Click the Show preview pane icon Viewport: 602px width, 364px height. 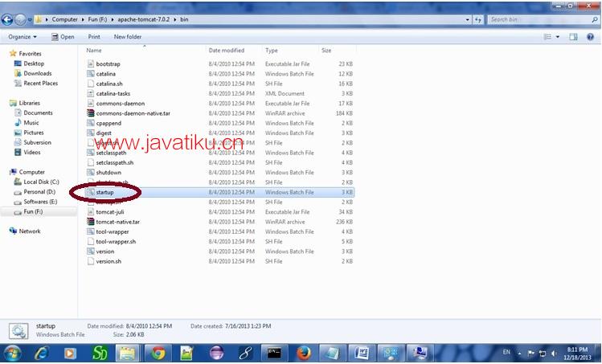point(574,36)
